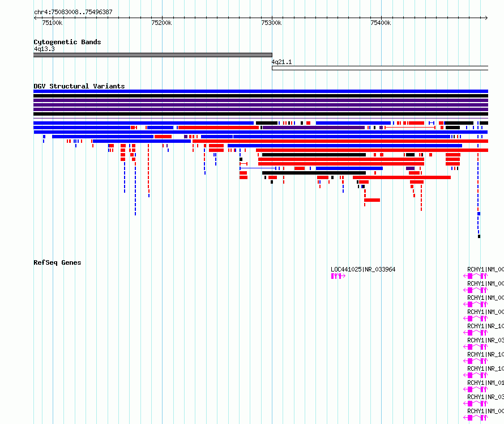Click the left arrowhead of the ruler
504x424 pixels.
35,18
